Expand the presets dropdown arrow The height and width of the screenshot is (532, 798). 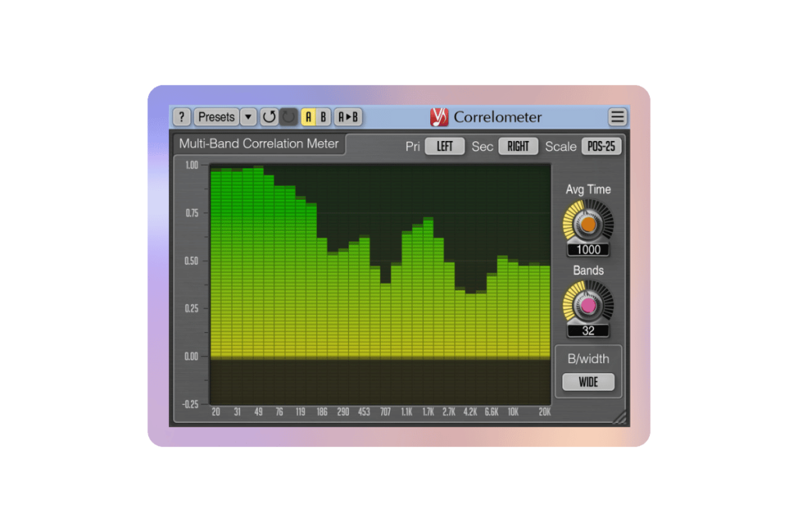pos(248,117)
